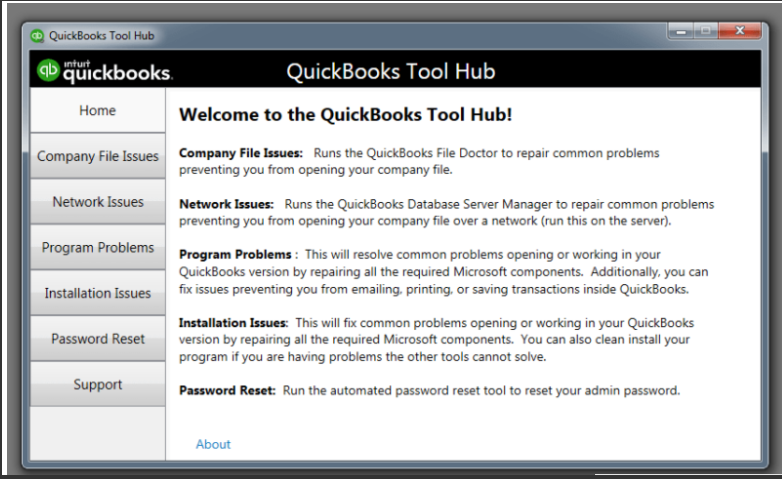The height and width of the screenshot is (479, 782).
Task: Select the Support tab
Action: [x=98, y=384]
